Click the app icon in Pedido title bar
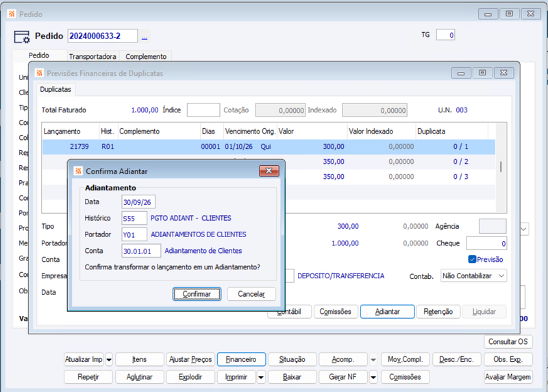 [x=12, y=14]
